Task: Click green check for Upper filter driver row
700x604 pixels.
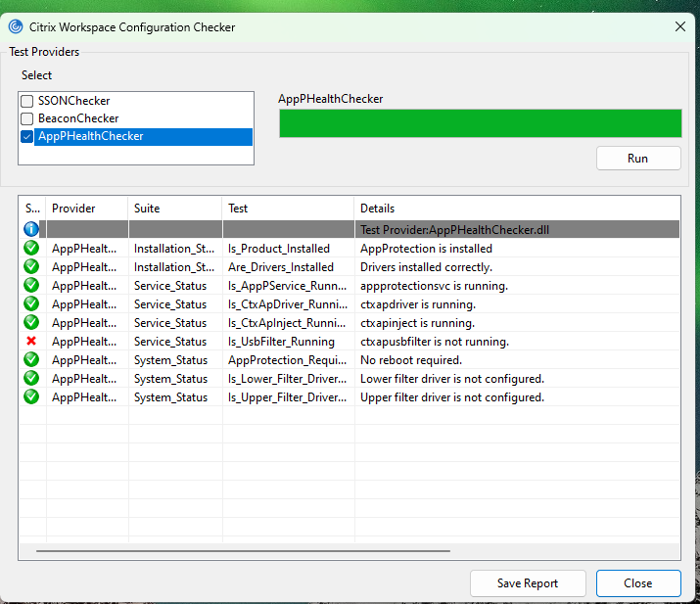Action: tap(31, 397)
